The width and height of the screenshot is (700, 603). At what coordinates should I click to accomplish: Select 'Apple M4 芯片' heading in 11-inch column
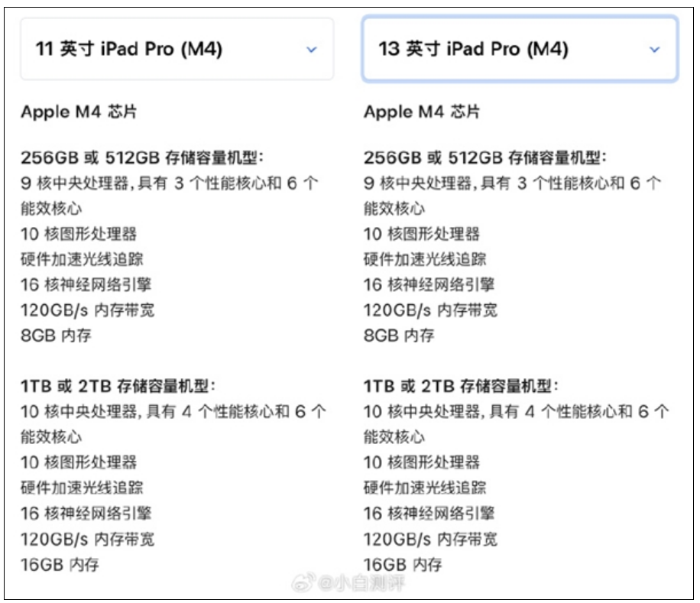click(x=79, y=112)
